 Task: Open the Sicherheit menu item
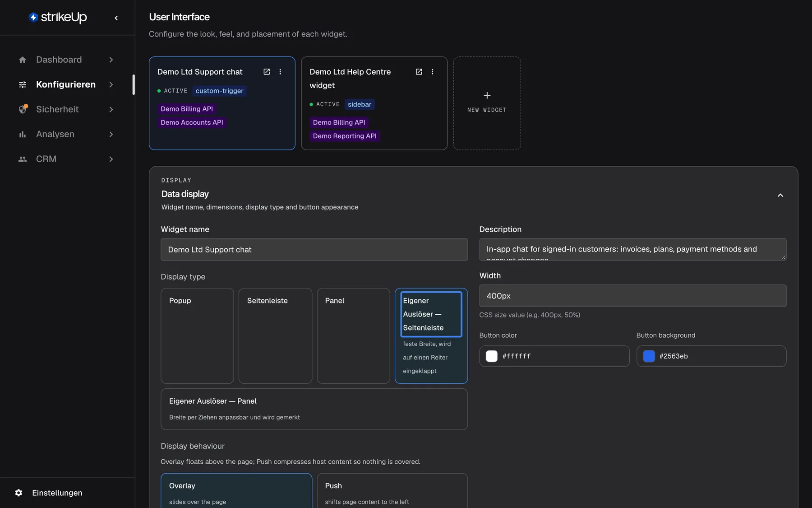pos(66,109)
